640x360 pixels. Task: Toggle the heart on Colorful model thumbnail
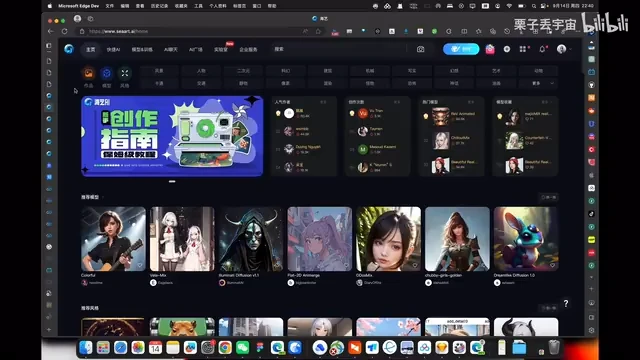[140, 265]
